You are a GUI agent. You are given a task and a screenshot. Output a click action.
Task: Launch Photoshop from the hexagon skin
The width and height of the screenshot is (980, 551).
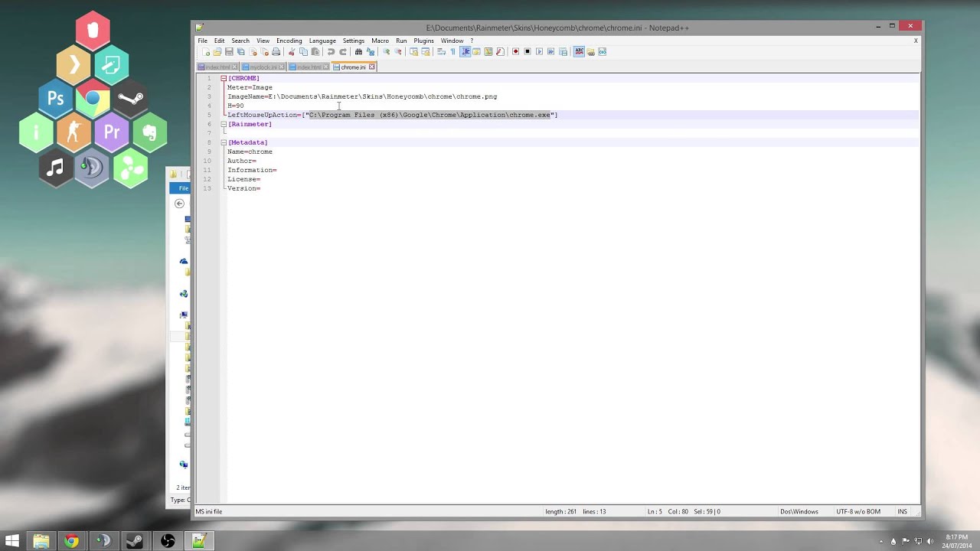pos(56,98)
